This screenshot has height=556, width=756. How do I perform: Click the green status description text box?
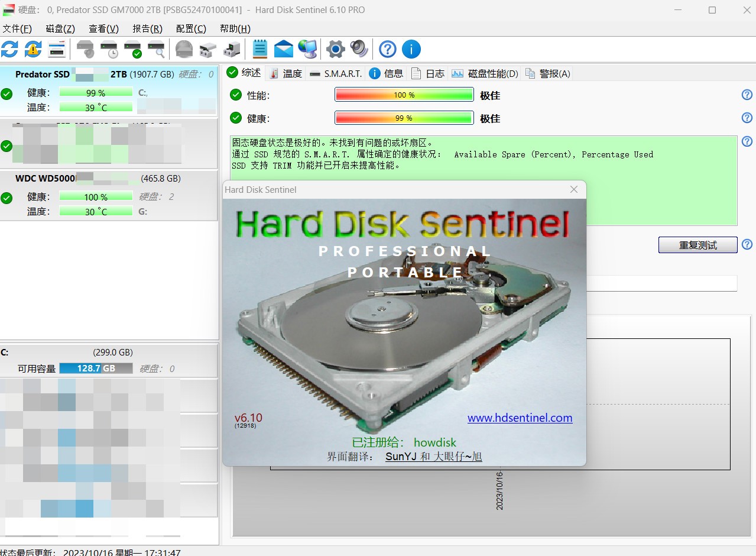[x=484, y=180]
